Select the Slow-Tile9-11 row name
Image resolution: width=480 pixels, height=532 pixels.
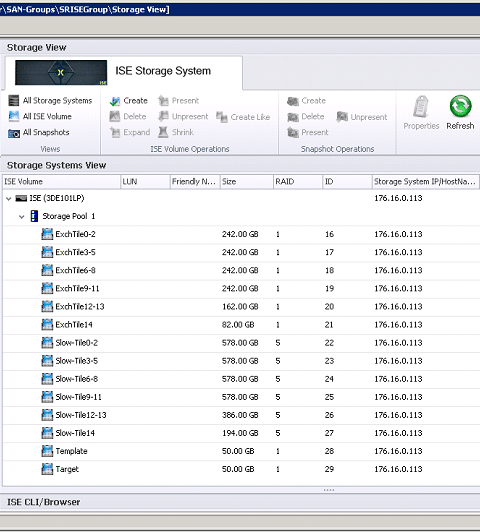(78, 397)
